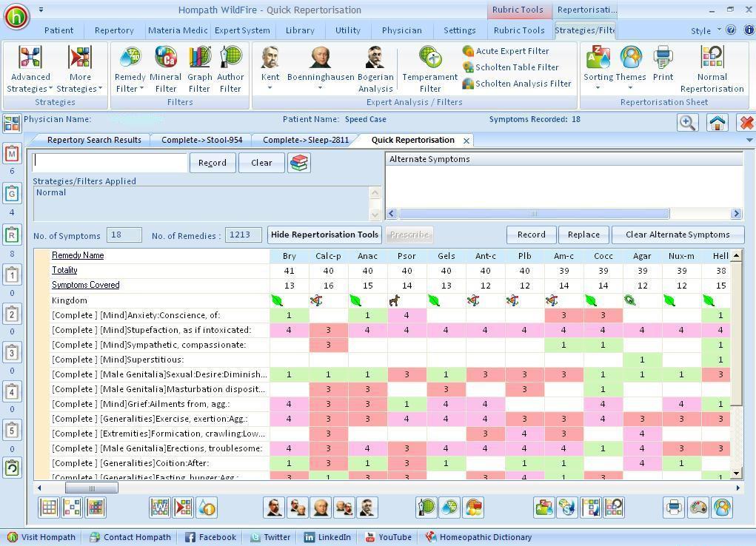Open More Strategies icon in ribbon

pos(79,58)
